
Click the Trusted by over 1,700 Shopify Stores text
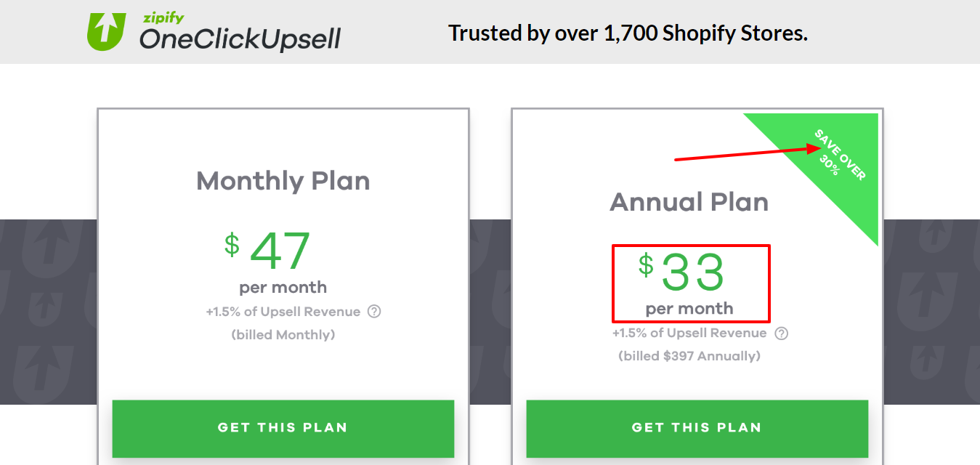(x=628, y=33)
